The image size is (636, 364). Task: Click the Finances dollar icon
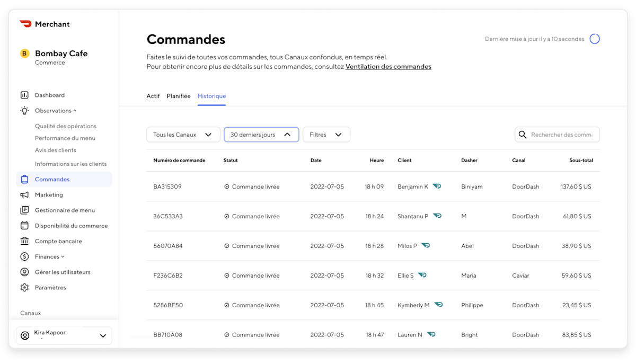tap(24, 256)
